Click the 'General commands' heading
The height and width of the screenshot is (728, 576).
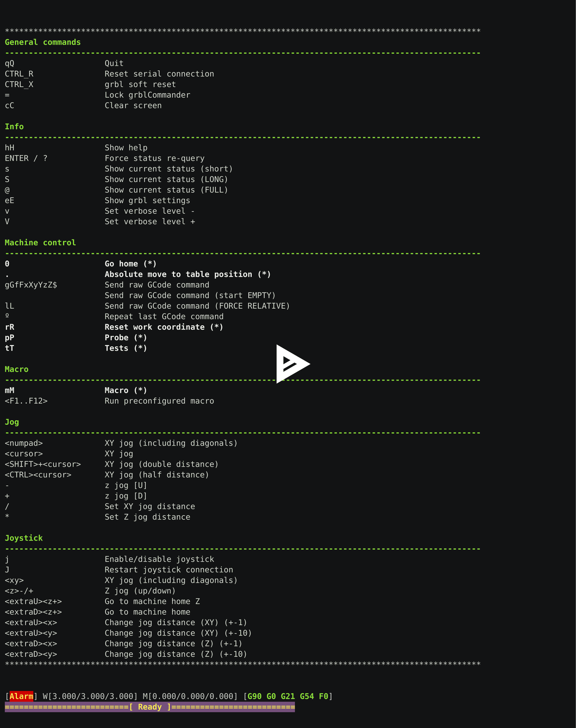pyautogui.click(x=43, y=42)
